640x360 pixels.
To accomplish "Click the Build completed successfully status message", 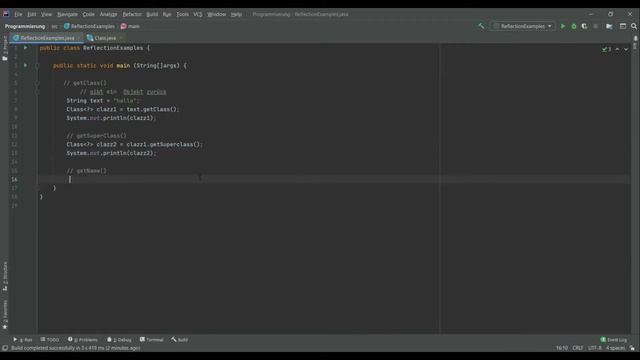I will click(x=76, y=348).
